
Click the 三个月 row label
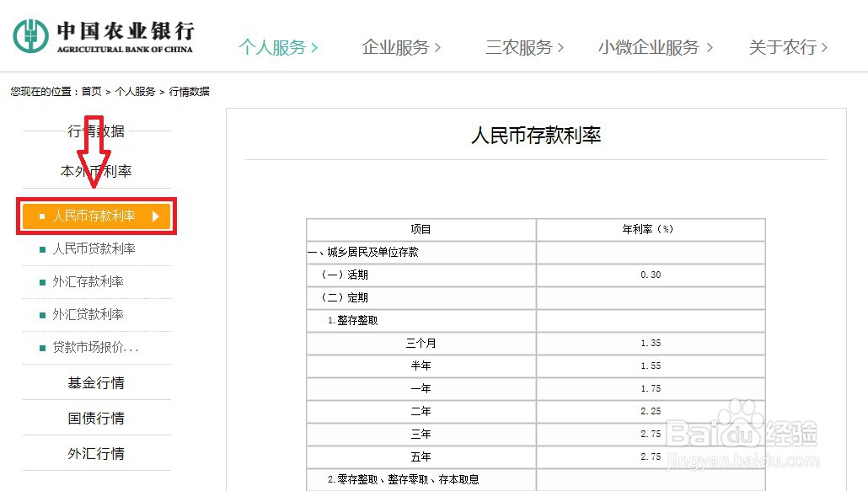[421, 344]
